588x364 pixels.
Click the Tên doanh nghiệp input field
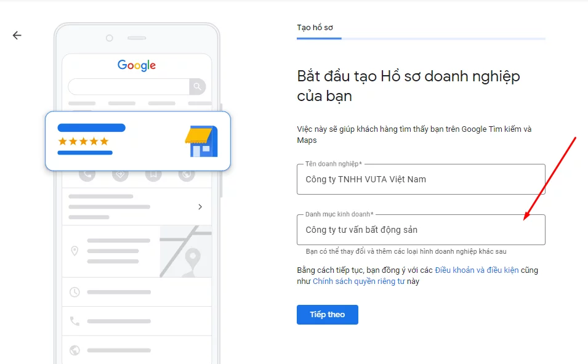[421, 179]
